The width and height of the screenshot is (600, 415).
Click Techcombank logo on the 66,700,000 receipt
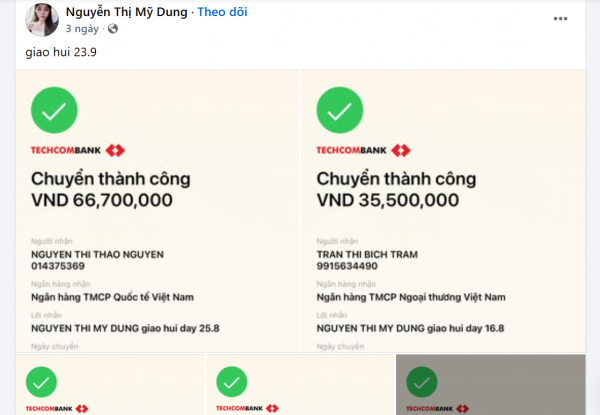coord(79,150)
